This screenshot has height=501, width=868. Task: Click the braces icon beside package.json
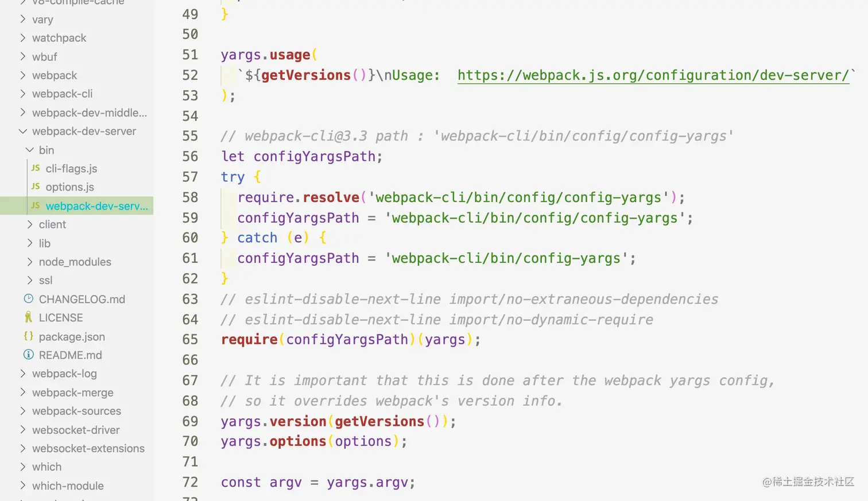(x=28, y=336)
